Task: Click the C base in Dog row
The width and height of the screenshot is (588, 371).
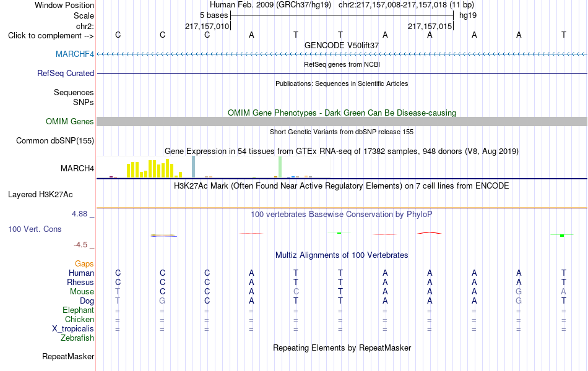Action: 207,301
